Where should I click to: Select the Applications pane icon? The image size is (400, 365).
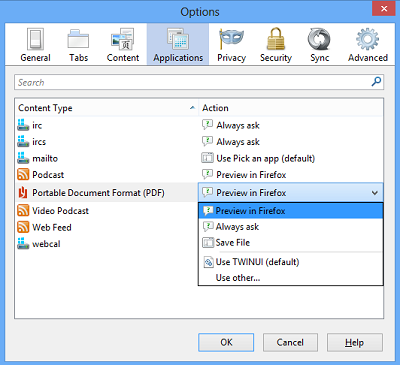178,39
